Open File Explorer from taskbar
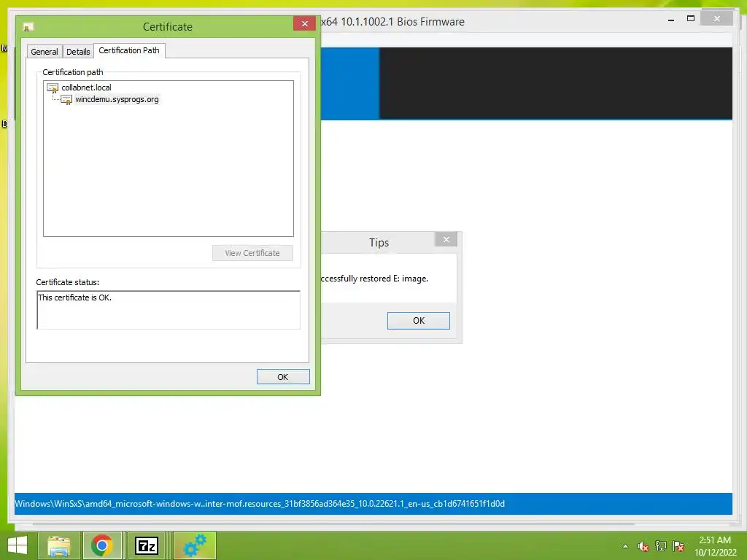The width and height of the screenshot is (747, 560). pos(59,545)
